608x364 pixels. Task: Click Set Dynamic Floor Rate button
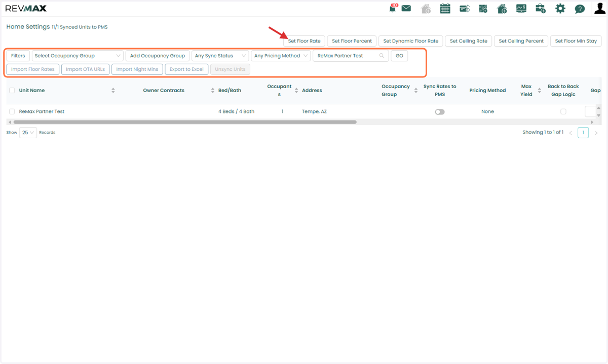click(411, 41)
